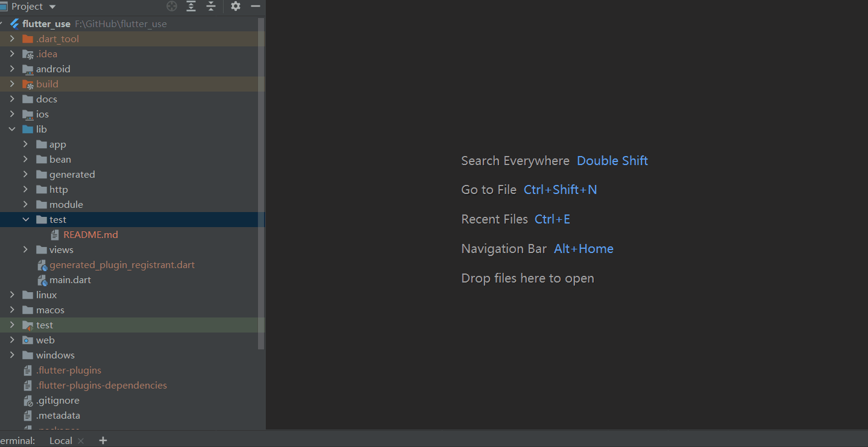The image size is (868, 447).
Task: Add a new terminal session tab
Action: (103, 440)
